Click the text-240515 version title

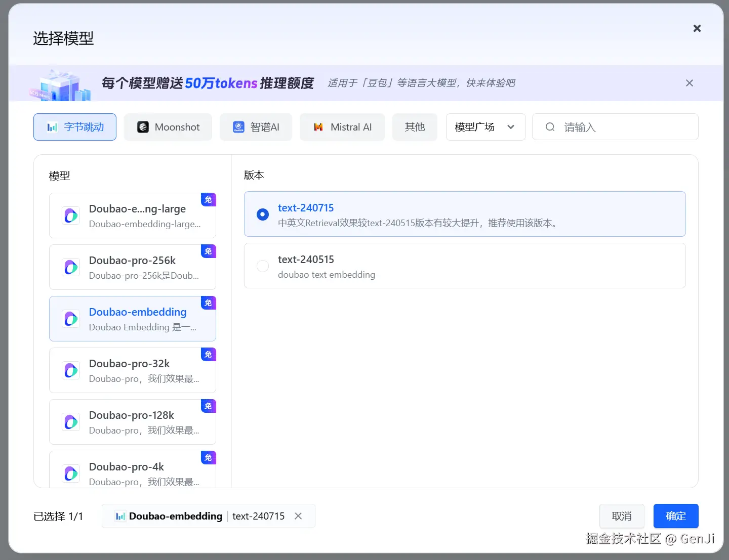(x=306, y=260)
